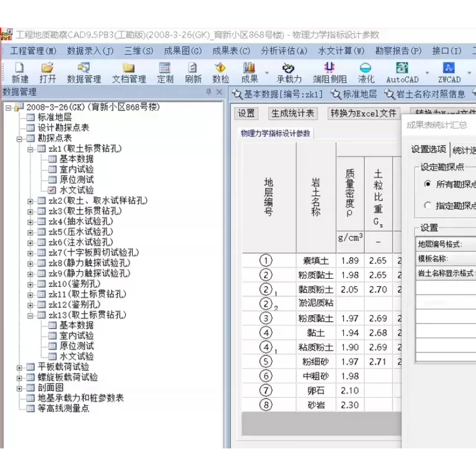Select 所有勘探点 radio button
The width and height of the screenshot is (476, 476).
point(428,184)
